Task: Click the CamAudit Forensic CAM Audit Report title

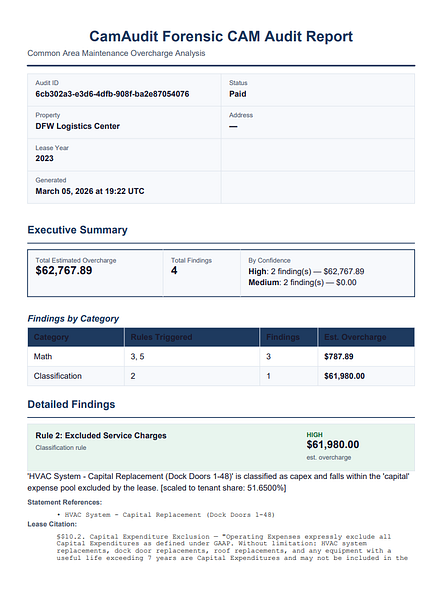Action: 221,36
